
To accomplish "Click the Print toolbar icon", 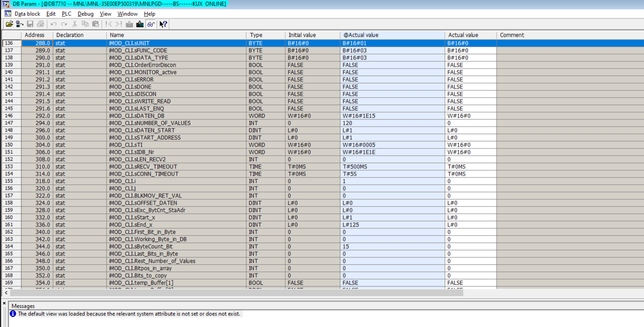I will [x=41, y=24].
